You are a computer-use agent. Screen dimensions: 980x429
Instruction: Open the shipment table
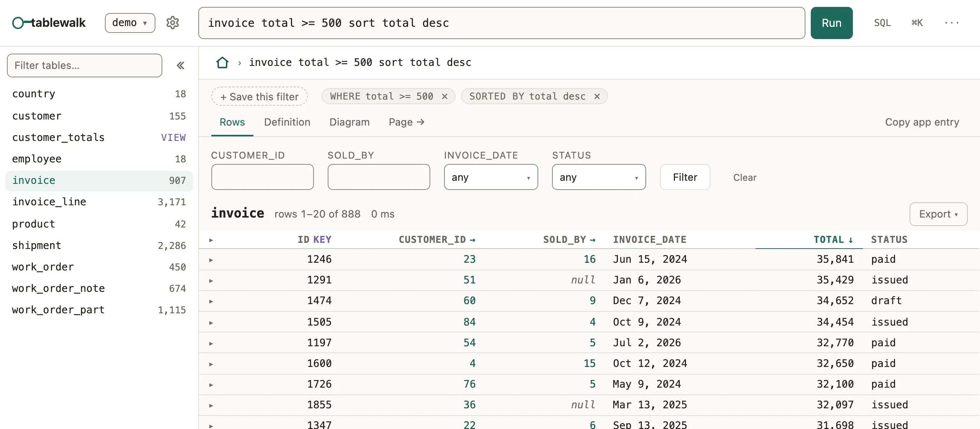99,246
